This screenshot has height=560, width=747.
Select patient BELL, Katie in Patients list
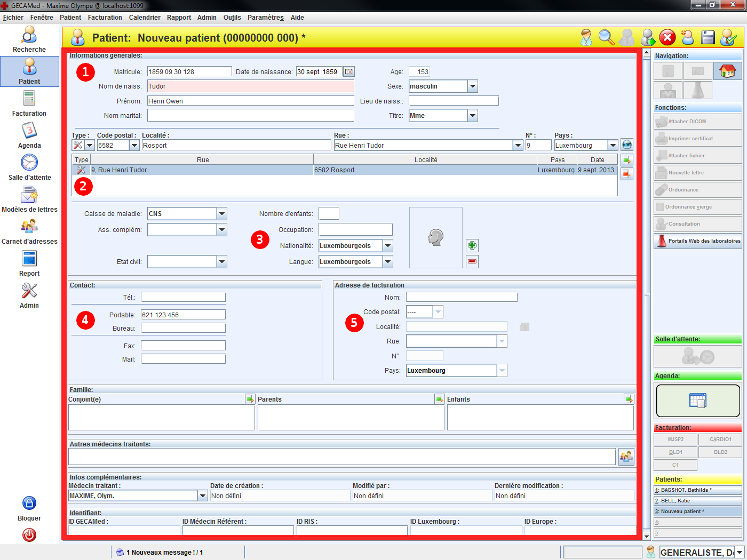[698, 501]
